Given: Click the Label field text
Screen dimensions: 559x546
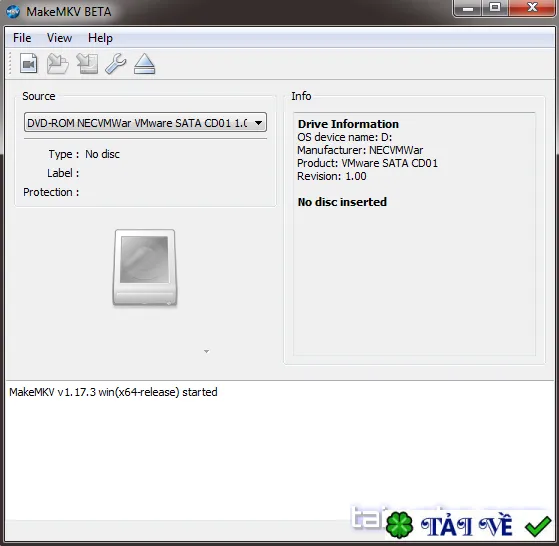Looking at the screenshot, I should 63,173.
